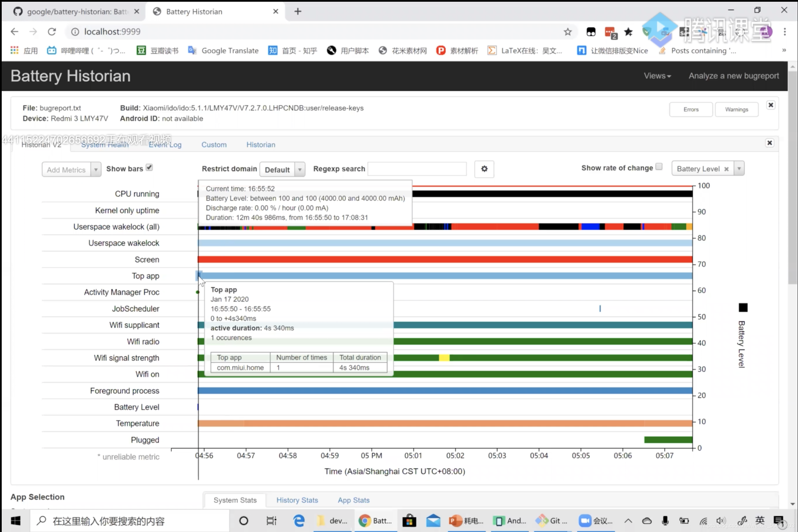Click the Edge browser taskbar icon
Screen dimensions: 798x532
pyautogui.click(x=299, y=521)
